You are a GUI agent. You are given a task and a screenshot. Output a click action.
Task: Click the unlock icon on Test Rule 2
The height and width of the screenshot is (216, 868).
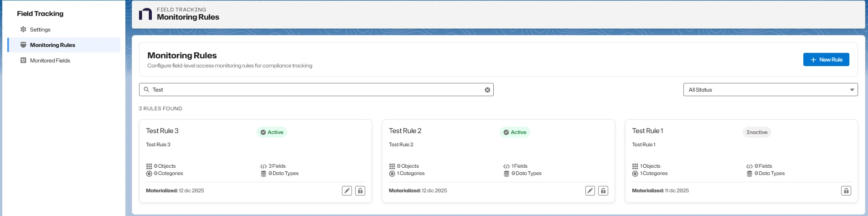tap(603, 190)
